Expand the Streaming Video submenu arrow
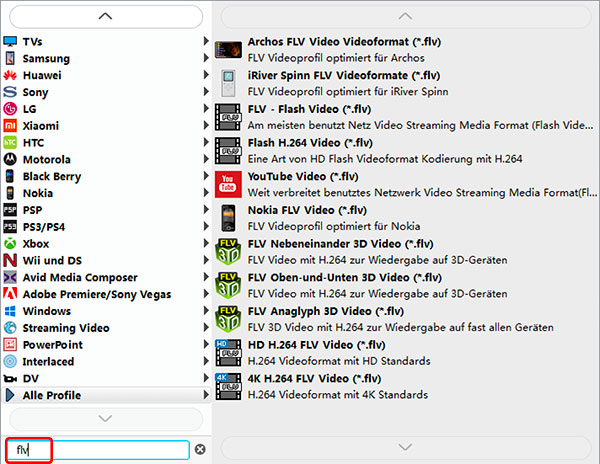Viewport: 600px width, 464px height. click(x=206, y=327)
